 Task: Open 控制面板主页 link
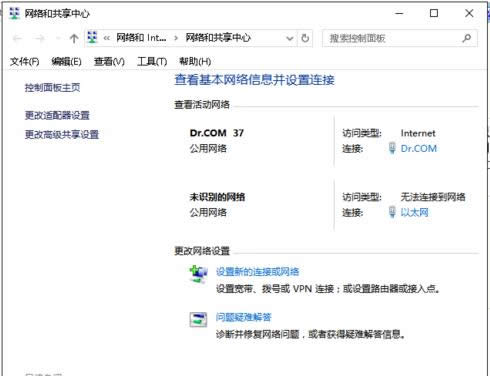(x=52, y=88)
